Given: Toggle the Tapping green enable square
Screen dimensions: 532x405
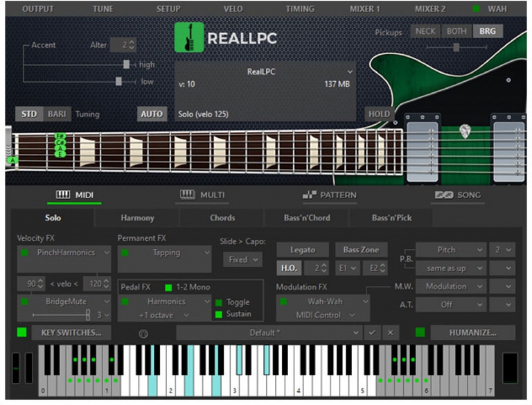Looking at the screenshot, I should pos(125,253).
